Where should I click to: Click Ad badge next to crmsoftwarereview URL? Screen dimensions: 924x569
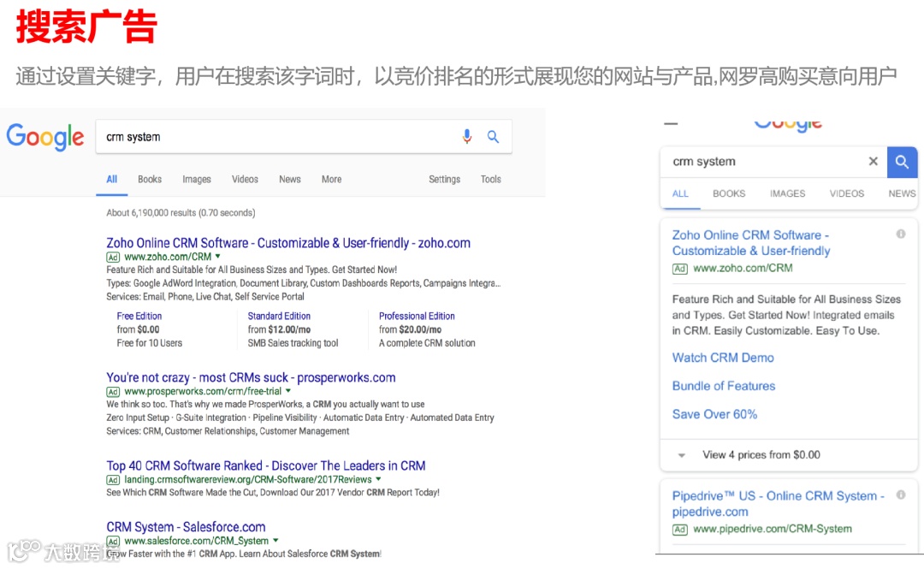[x=113, y=480]
